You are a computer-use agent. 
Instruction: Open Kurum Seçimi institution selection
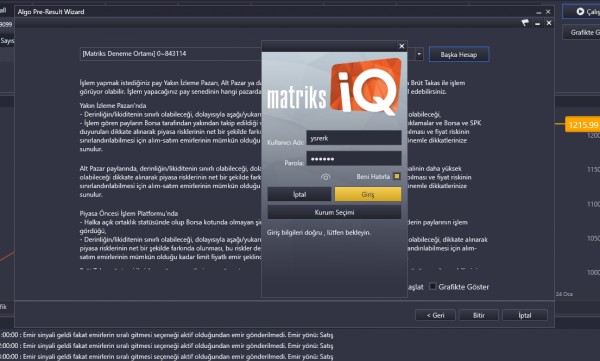point(334,212)
